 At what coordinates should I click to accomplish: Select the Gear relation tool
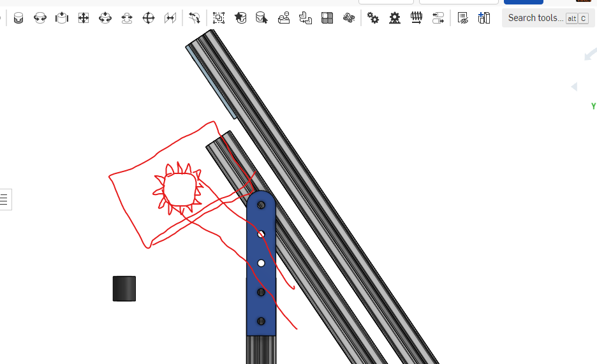(x=372, y=18)
